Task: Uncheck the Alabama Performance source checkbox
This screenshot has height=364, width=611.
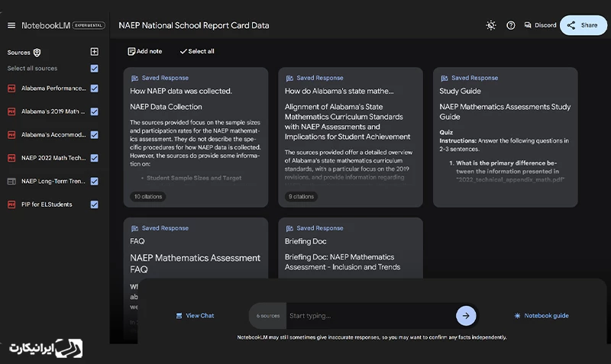Action: point(94,89)
